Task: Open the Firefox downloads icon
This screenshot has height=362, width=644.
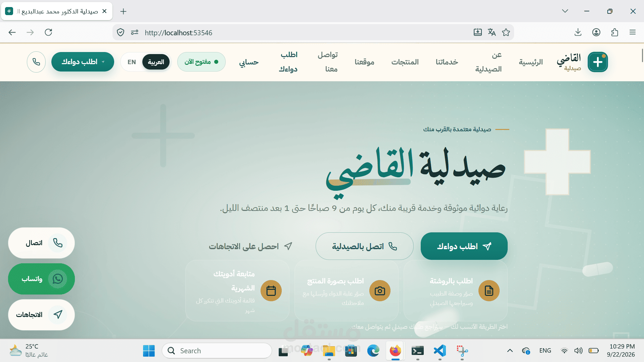Action: [x=578, y=32]
